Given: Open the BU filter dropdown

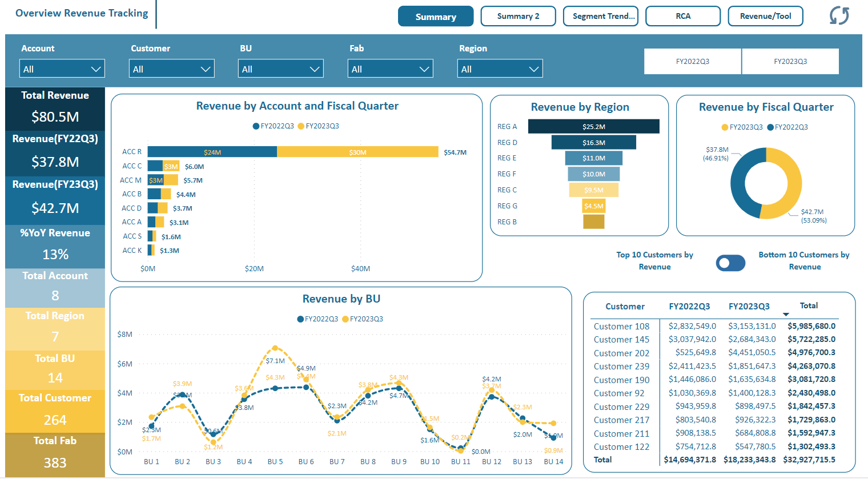Looking at the screenshot, I should coord(281,69).
